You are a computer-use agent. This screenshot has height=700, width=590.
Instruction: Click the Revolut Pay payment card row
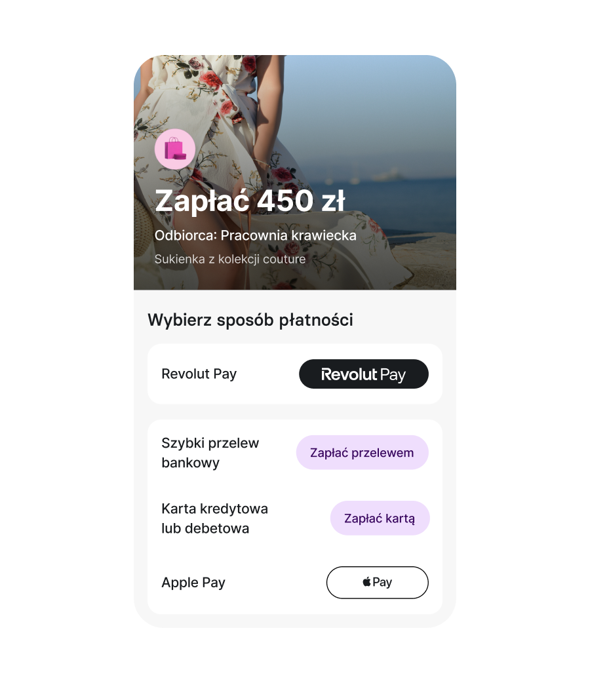[295, 374]
